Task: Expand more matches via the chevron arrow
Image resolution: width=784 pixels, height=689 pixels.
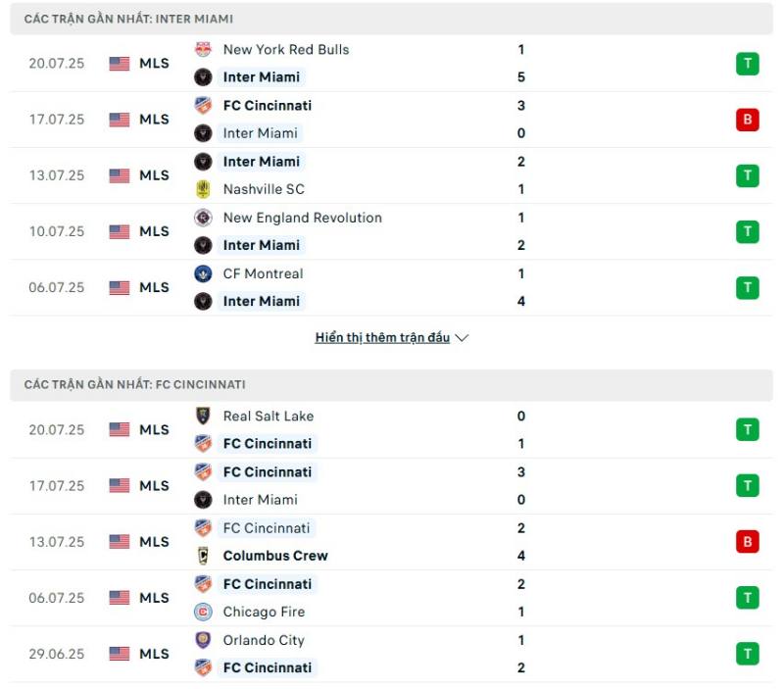Action: (462, 338)
